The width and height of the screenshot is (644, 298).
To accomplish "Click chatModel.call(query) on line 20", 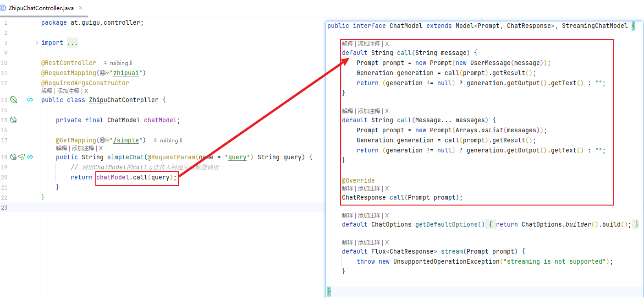I will point(135,177).
